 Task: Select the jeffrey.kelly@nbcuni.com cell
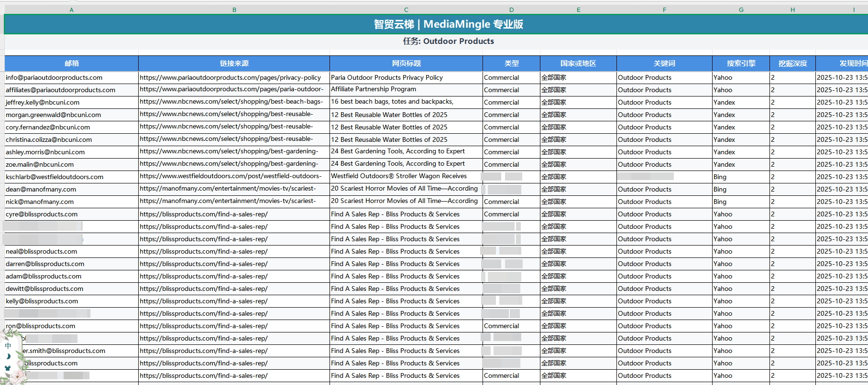tap(72, 102)
